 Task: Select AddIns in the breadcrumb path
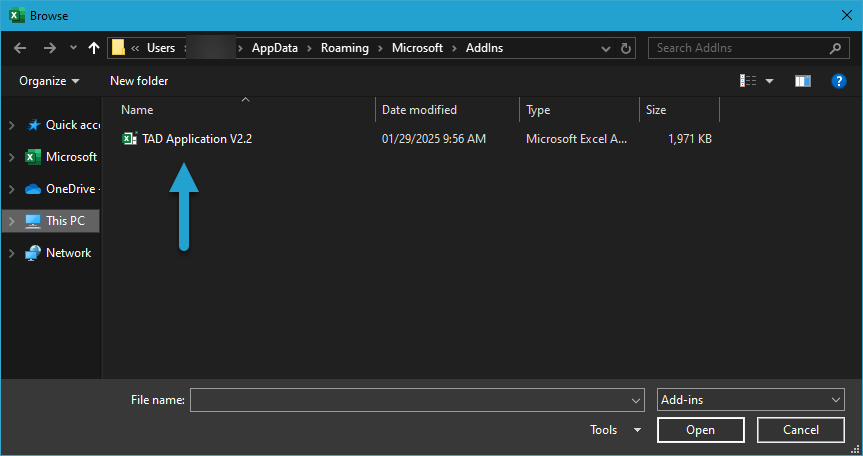click(484, 48)
